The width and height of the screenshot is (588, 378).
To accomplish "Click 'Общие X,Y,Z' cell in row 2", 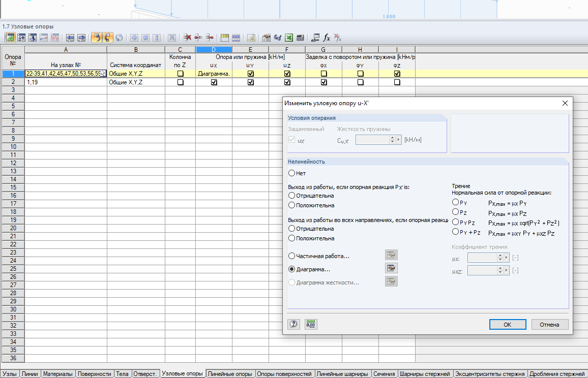I will pyautogui.click(x=136, y=82).
